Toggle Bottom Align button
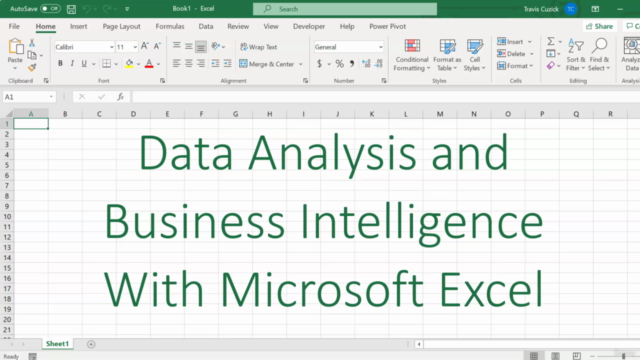Image resolution: width=640 pixels, height=360 pixels. 201,47
